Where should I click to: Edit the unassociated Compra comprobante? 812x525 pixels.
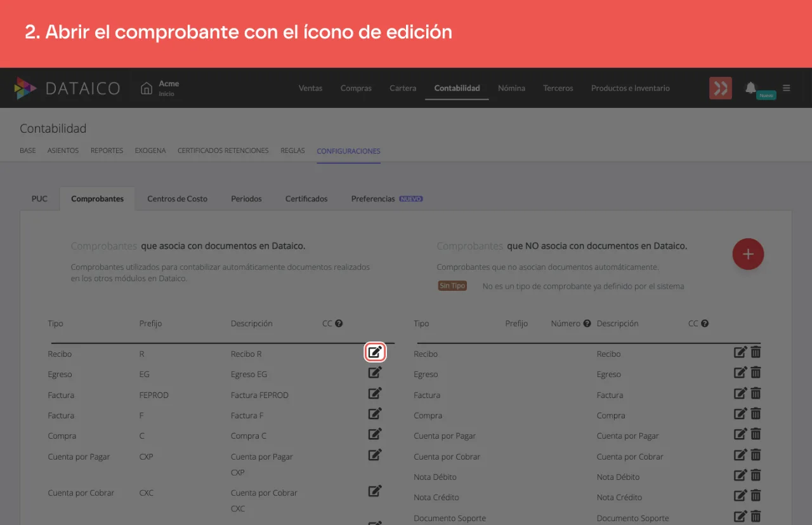740,413
